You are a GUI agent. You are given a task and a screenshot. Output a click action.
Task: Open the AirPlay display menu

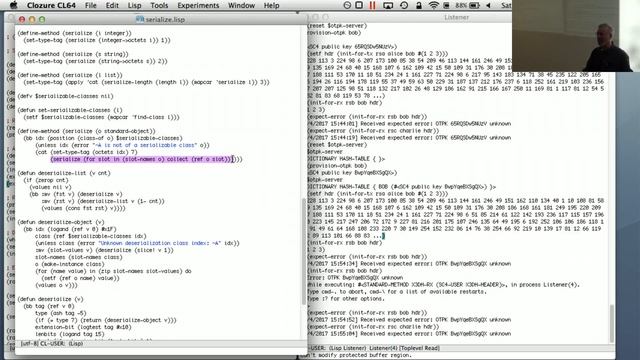388,5
